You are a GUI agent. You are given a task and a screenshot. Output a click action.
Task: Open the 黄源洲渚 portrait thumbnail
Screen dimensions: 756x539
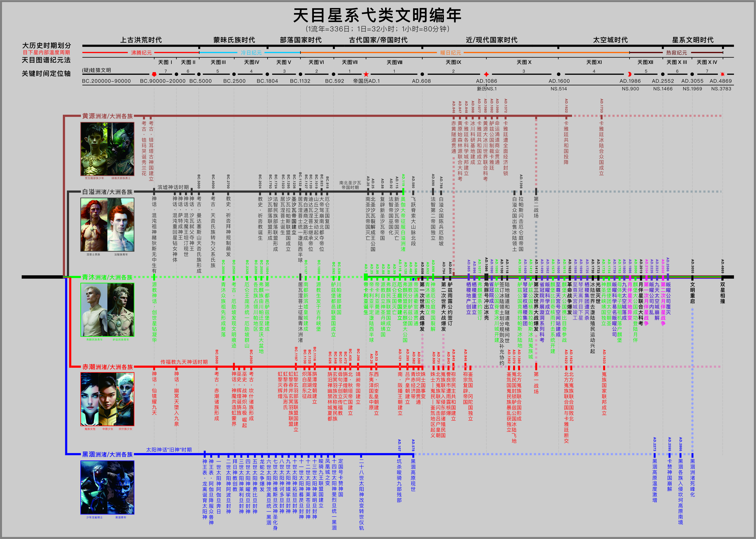(107, 149)
